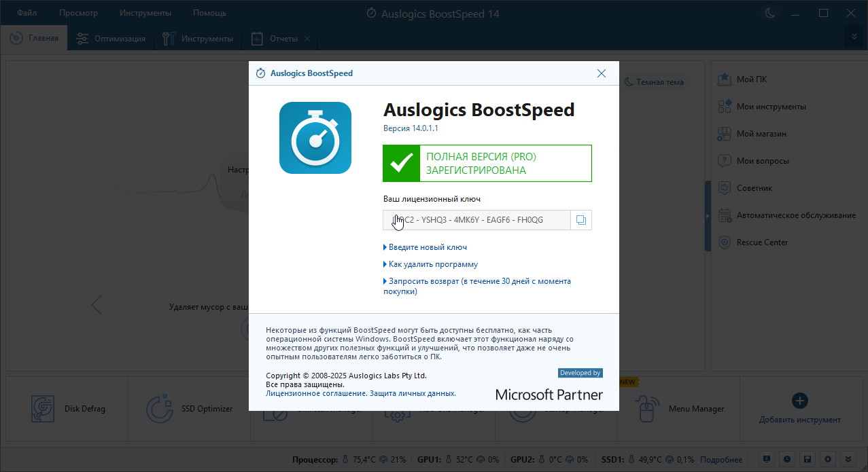Click the Подробнее link in the status bar
This screenshot has height=472, width=868.
click(x=721, y=460)
